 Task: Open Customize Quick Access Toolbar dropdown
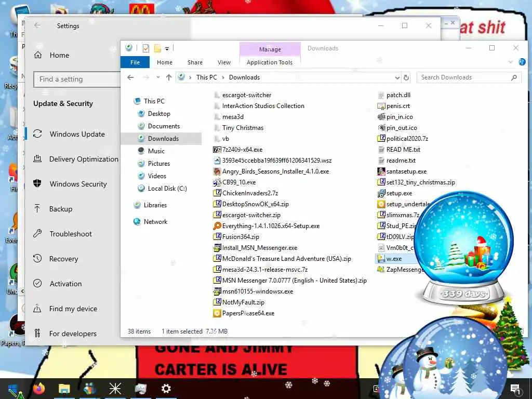[167, 49]
